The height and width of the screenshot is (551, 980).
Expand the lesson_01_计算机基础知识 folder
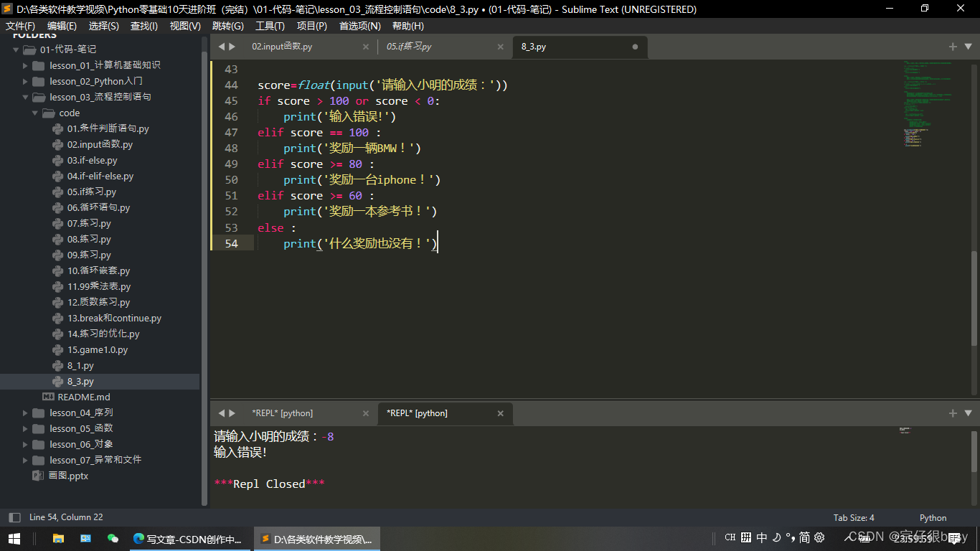tap(24, 65)
